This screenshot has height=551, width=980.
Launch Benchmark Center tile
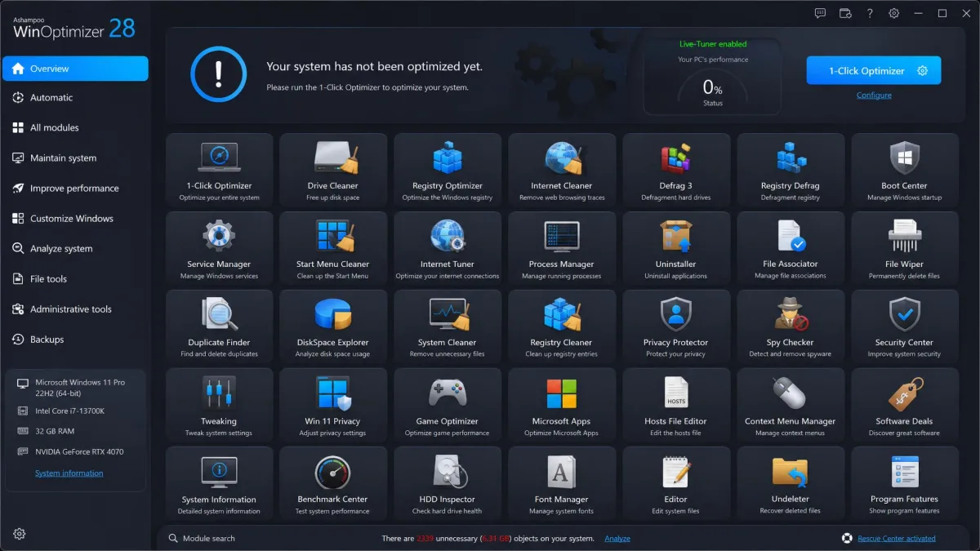333,484
